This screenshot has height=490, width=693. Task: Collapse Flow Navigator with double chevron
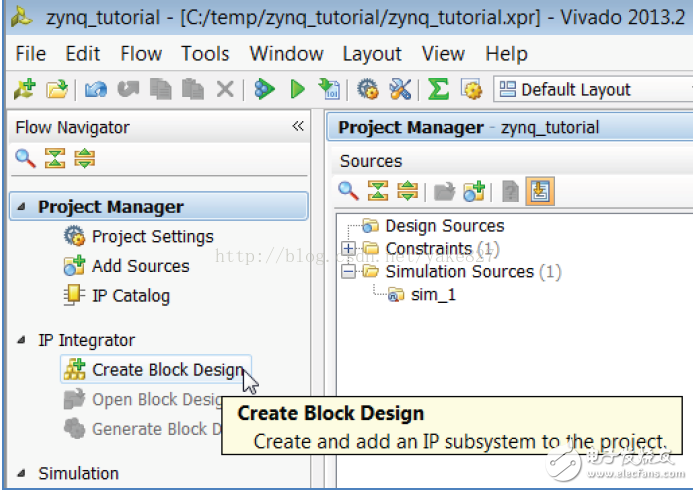(x=297, y=127)
